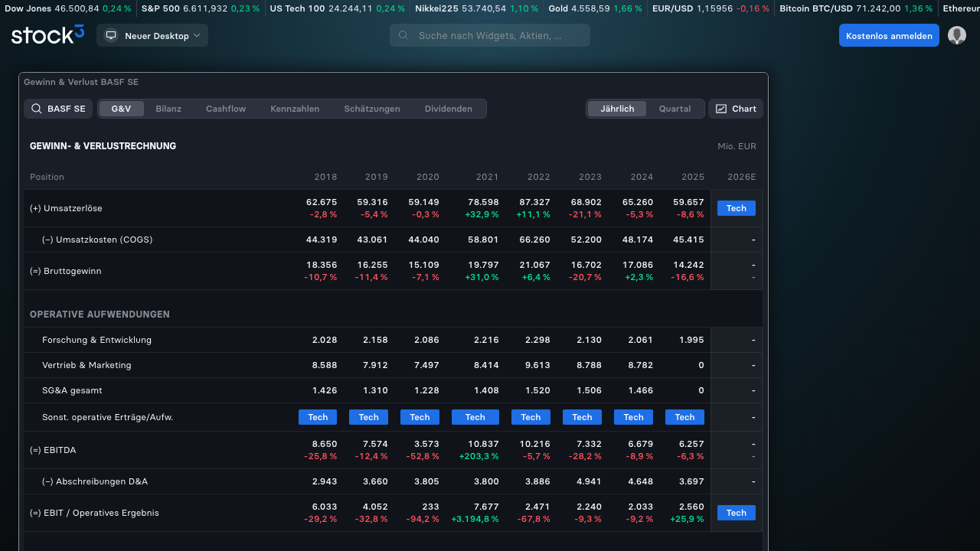Click the EBIT 2025 value '2.560'

coord(691,507)
